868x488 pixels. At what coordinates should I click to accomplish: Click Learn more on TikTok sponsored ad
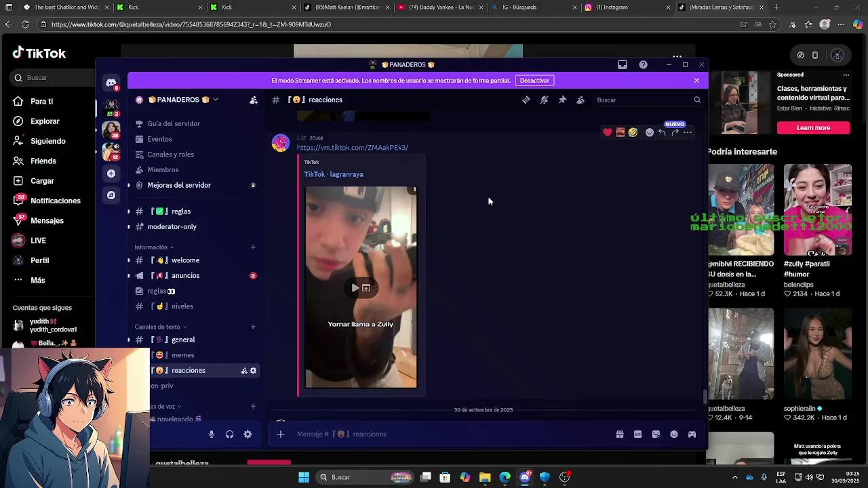[x=813, y=128]
